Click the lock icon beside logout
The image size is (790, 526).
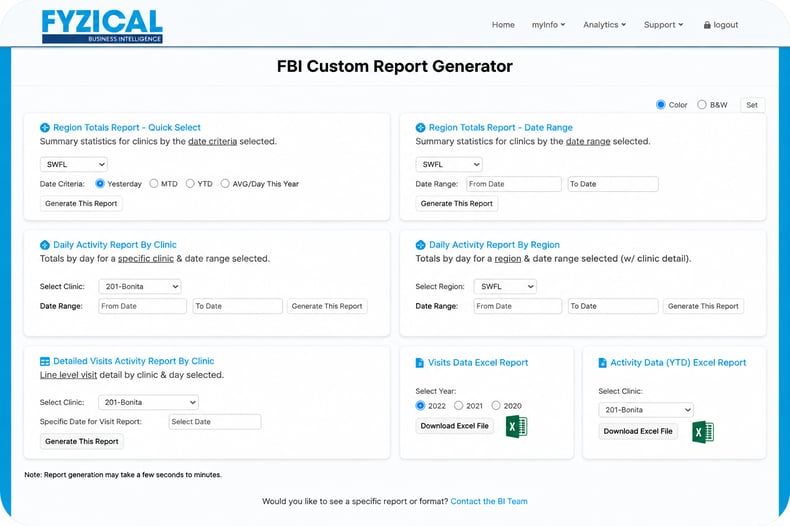coord(707,25)
